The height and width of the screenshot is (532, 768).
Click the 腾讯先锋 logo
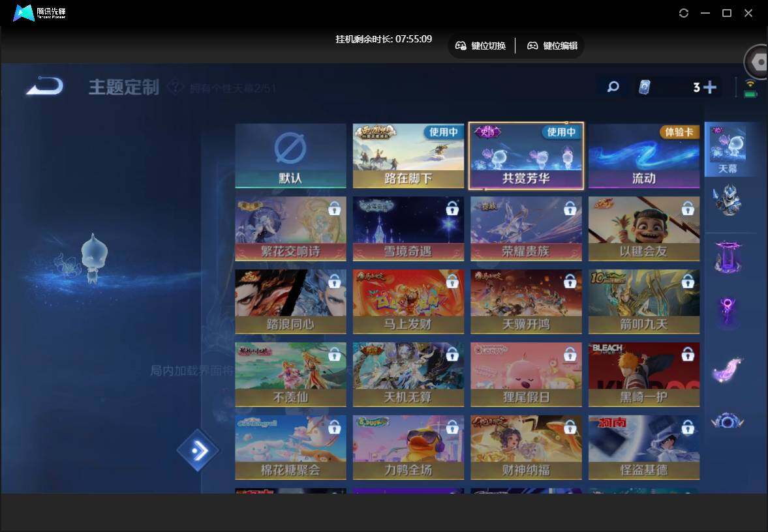(x=39, y=13)
